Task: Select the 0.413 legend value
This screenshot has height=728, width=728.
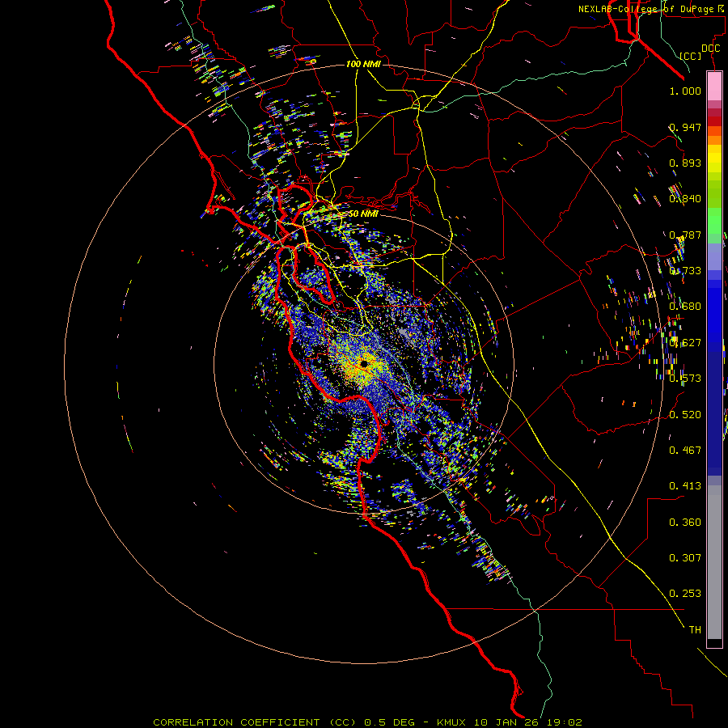Action: coord(685,486)
